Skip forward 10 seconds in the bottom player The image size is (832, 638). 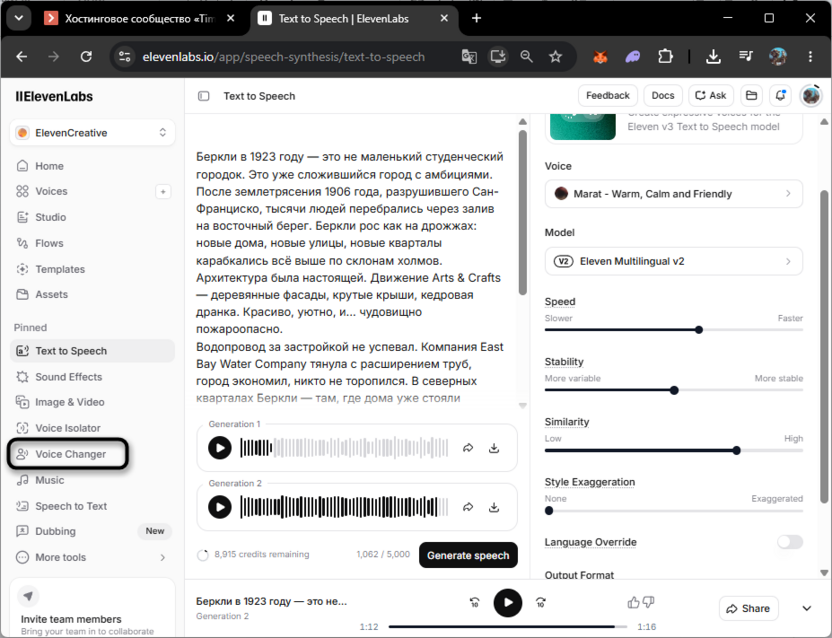[x=540, y=602]
